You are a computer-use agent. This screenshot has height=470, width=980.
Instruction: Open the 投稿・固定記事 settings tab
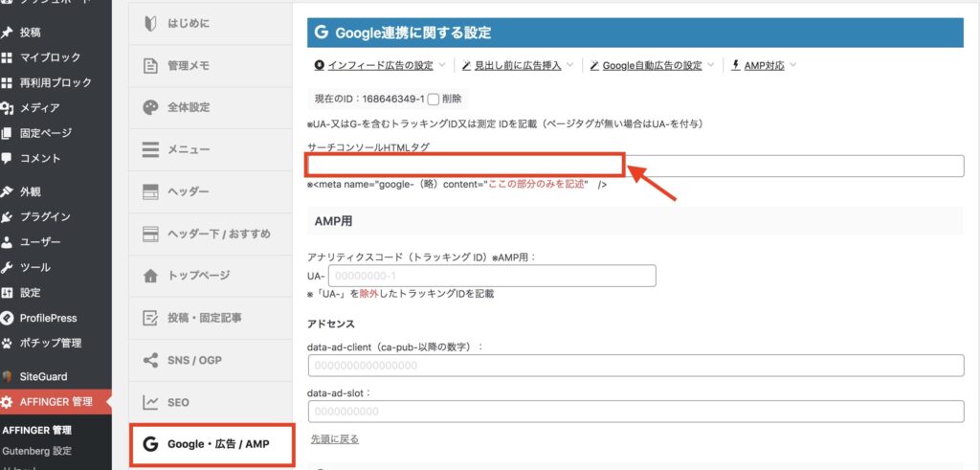coord(211,318)
